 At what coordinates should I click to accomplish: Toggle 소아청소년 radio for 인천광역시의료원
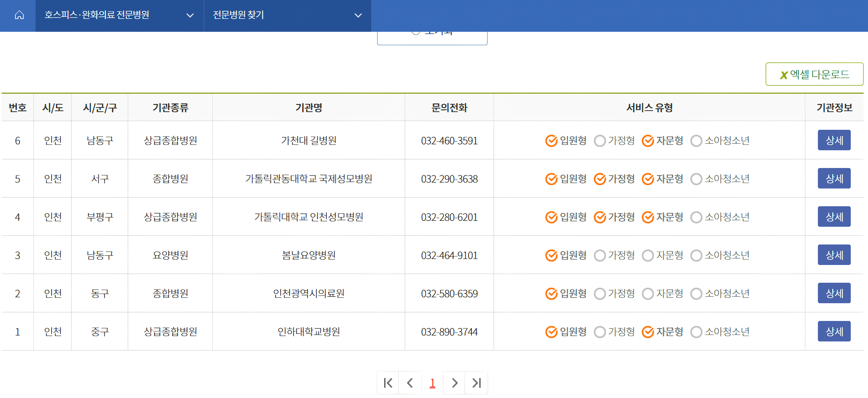click(x=696, y=294)
